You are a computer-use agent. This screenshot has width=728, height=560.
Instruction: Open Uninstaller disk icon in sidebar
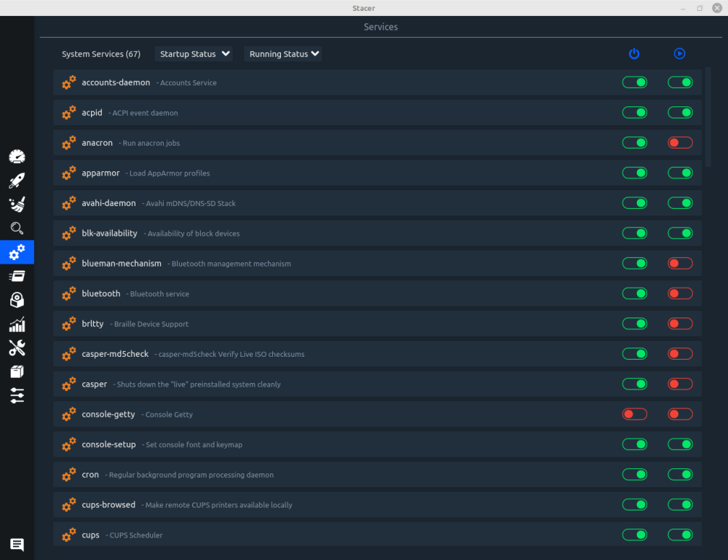point(17,300)
